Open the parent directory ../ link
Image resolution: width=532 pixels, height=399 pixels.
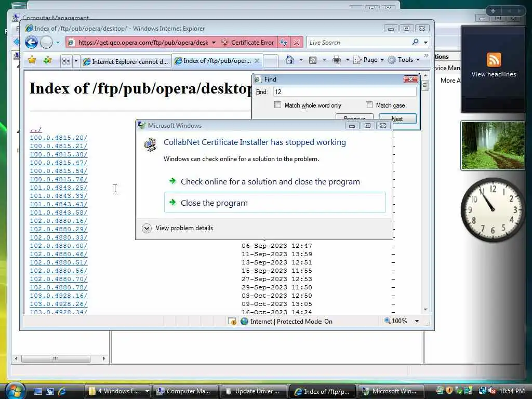35,129
